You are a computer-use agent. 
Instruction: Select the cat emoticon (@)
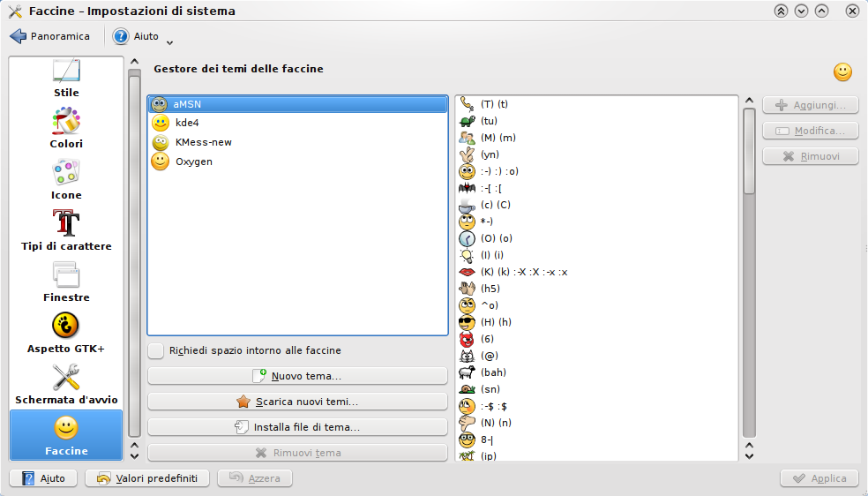tap(596, 356)
